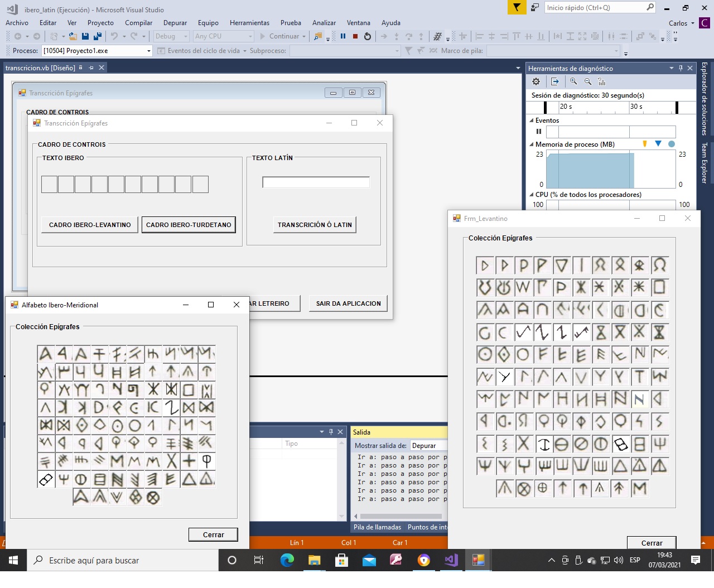Click the export session icon in diagnostic tools
Image resolution: width=714 pixels, height=588 pixels.
click(x=555, y=81)
